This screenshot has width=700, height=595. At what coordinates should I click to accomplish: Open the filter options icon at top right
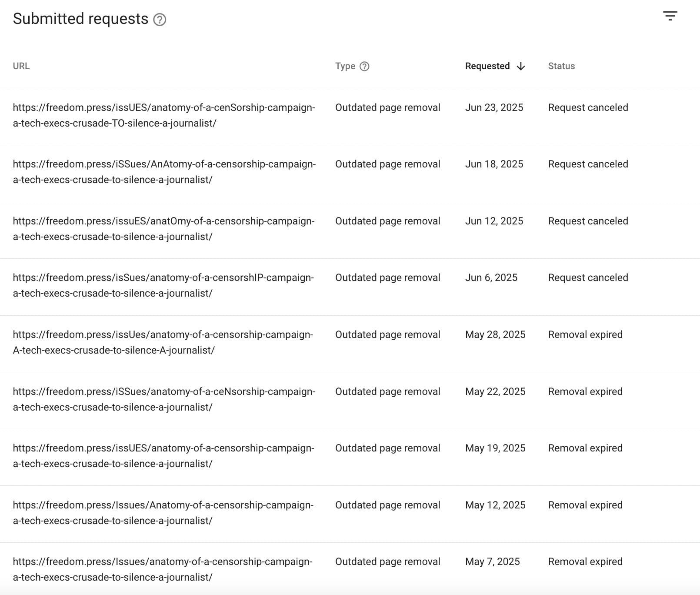[670, 16]
